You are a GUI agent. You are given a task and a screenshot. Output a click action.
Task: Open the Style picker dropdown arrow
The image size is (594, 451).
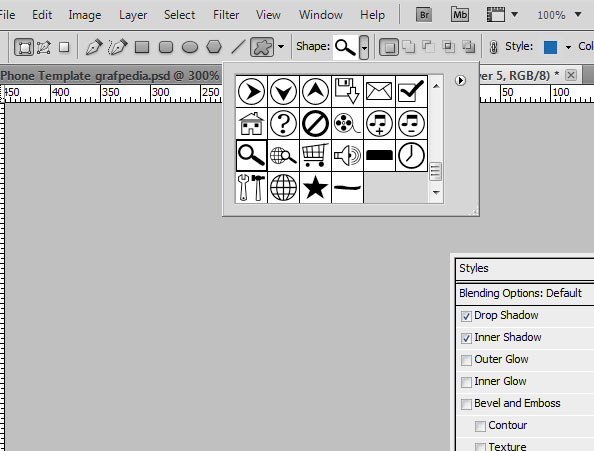(568, 47)
